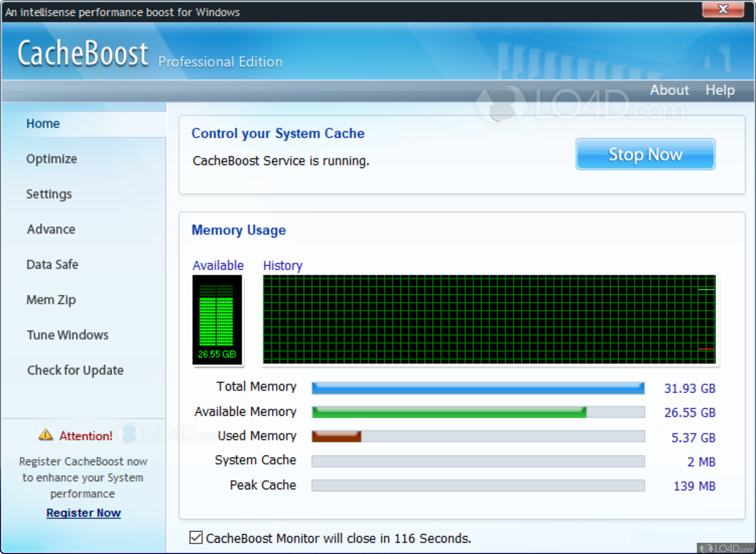Open the Help link
Image resolution: width=756 pixels, height=554 pixels.
(720, 90)
